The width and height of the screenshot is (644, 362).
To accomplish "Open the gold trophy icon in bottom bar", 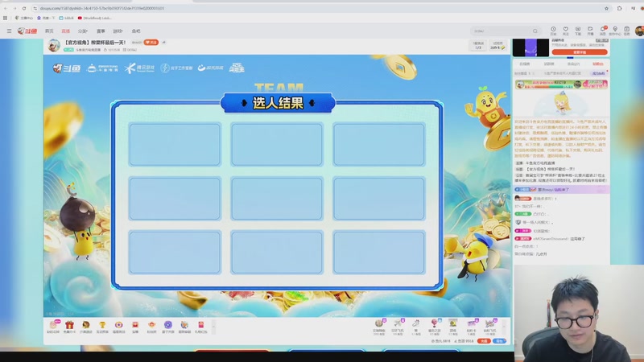I will pyautogui.click(x=102, y=327).
